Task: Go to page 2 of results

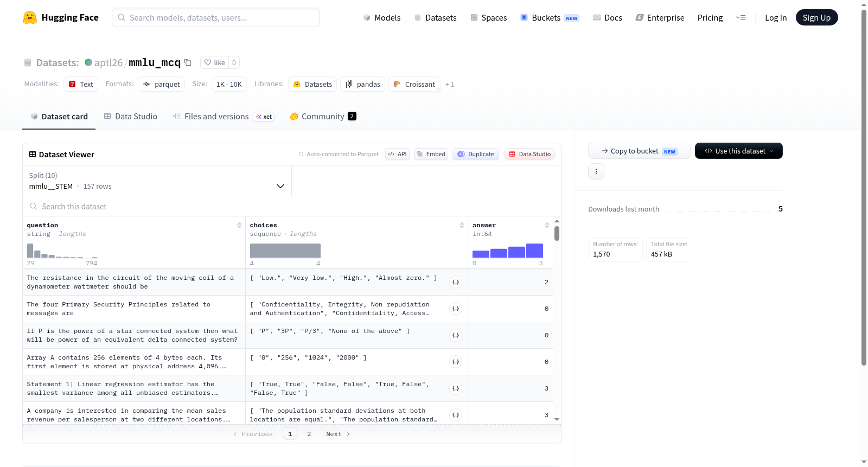Action: click(x=309, y=434)
